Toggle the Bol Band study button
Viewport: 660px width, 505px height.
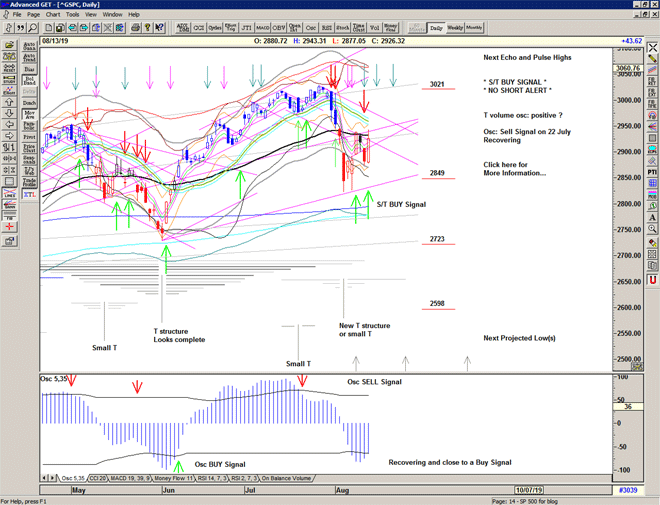tap(29, 80)
